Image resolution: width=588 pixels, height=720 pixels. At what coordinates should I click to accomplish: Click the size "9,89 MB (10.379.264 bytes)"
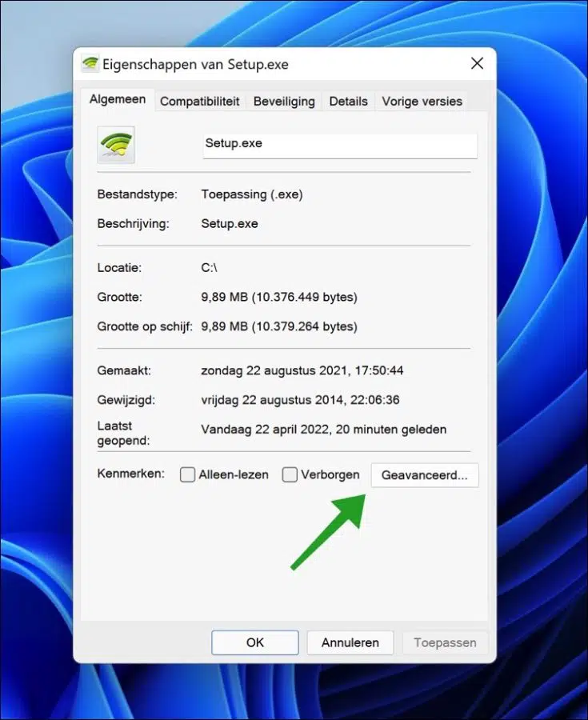click(x=279, y=326)
